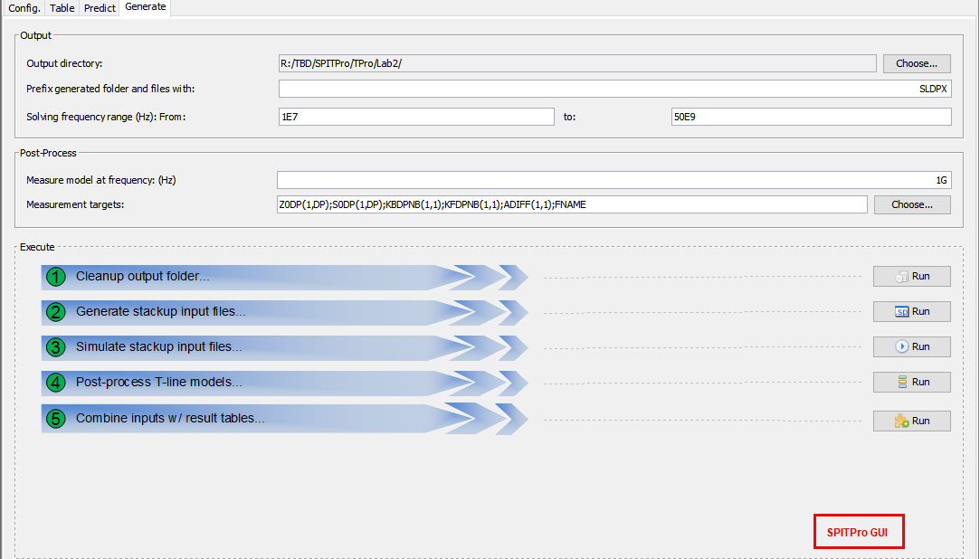Choose measurement targets
The height and width of the screenshot is (559, 980).
click(x=912, y=204)
